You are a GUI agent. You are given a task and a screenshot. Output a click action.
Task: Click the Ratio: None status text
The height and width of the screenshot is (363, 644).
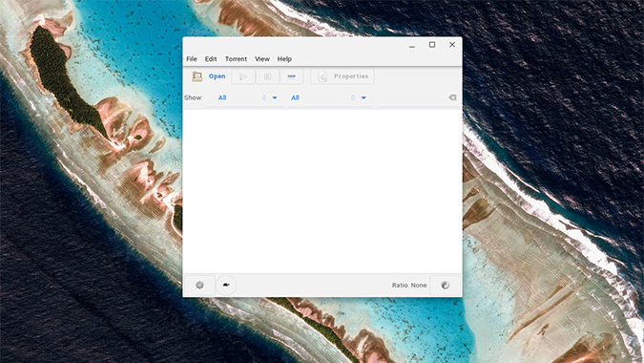point(409,285)
